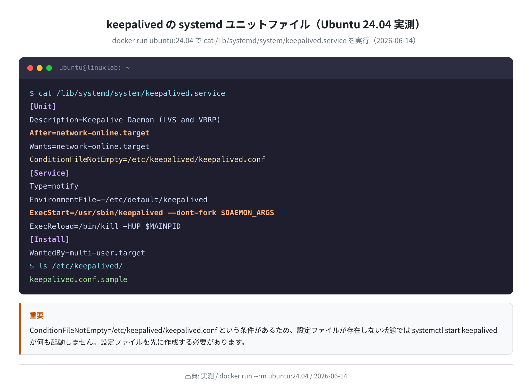Click the ExecReload=/bin/kill -HUP line
This screenshot has height=392, width=532.
pos(105,226)
